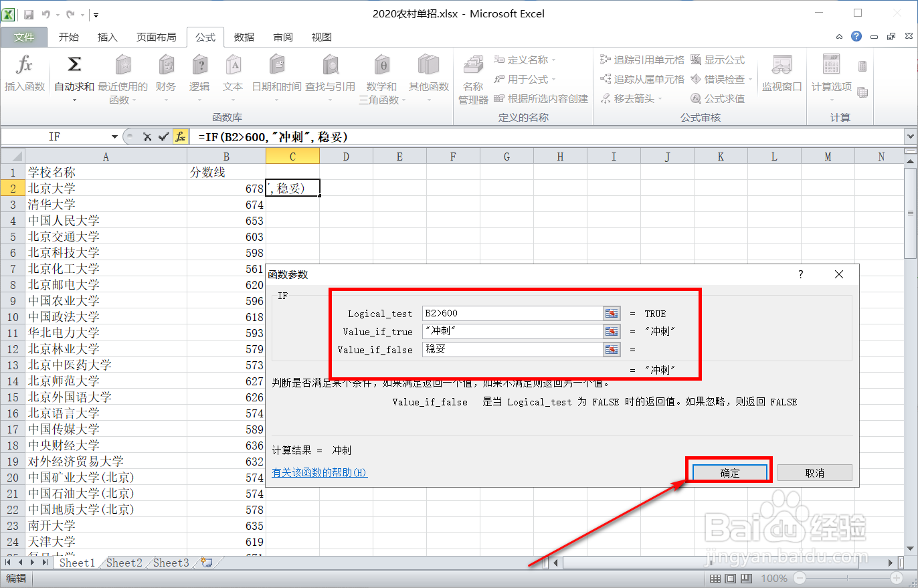Click the Calculate Sheet icon
Viewport: 918px width, 588px height.
(x=862, y=92)
